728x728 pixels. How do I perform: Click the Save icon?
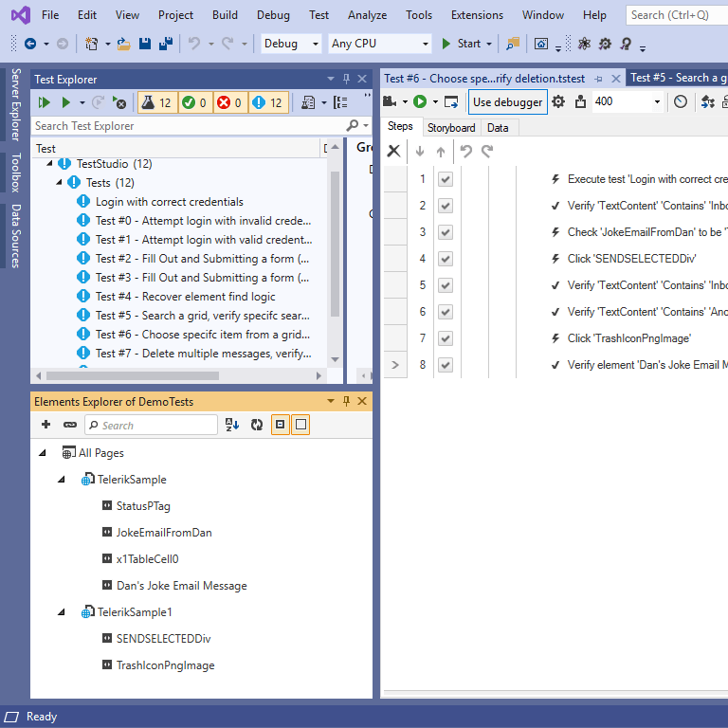coord(145,44)
